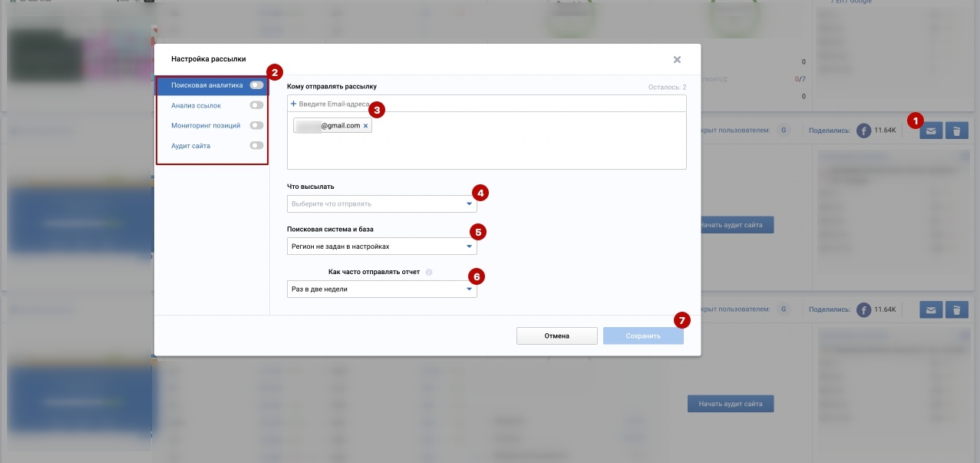980x463 pixels.
Task: Toggle the Поисковая аналитика switch
Action: 256,85
